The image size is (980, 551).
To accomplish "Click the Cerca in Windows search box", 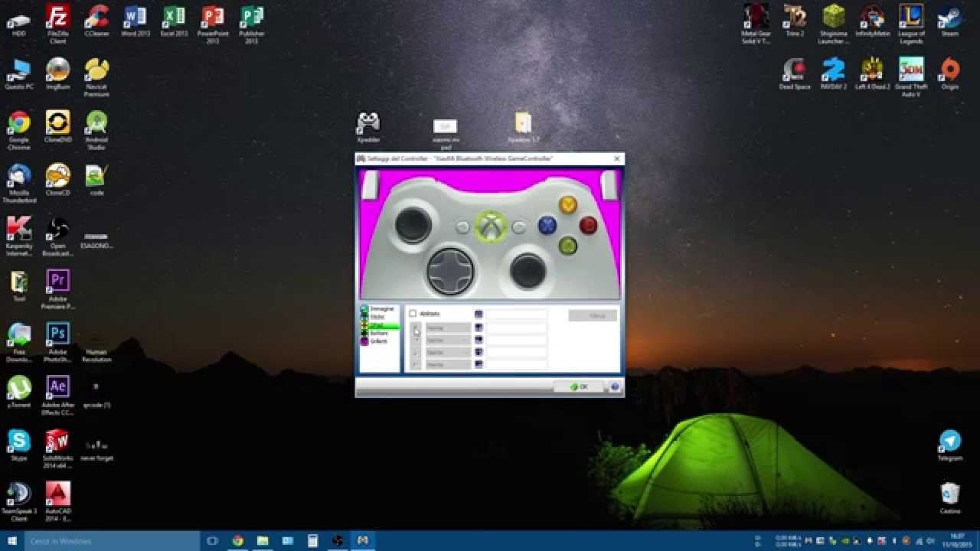I will click(113, 541).
